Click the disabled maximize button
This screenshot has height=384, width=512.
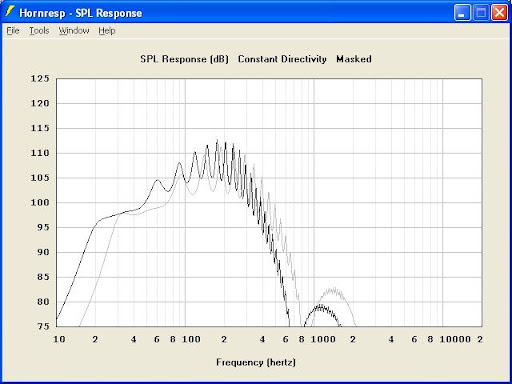[x=481, y=13]
